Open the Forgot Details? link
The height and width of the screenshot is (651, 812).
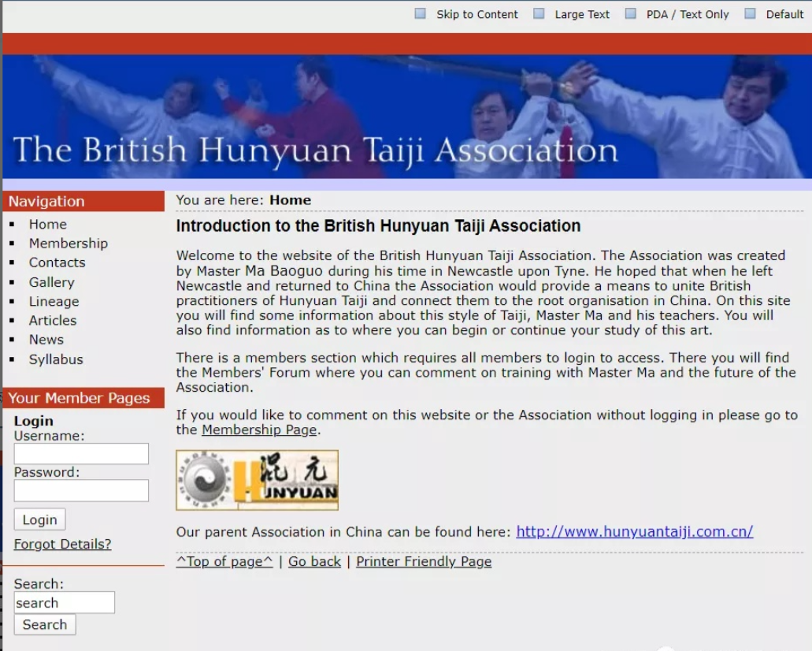63,544
